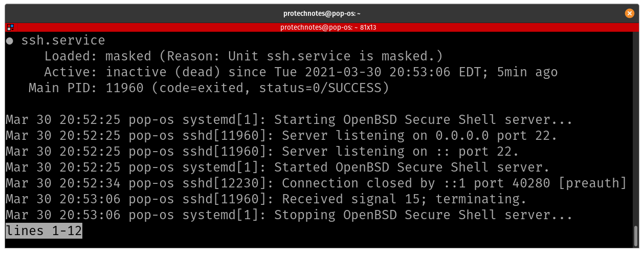Open the Terminator terminal grouping menu icon
Image resolution: width=644 pixels, height=253 pixels.
pyautogui.click(x=10, y=28)
